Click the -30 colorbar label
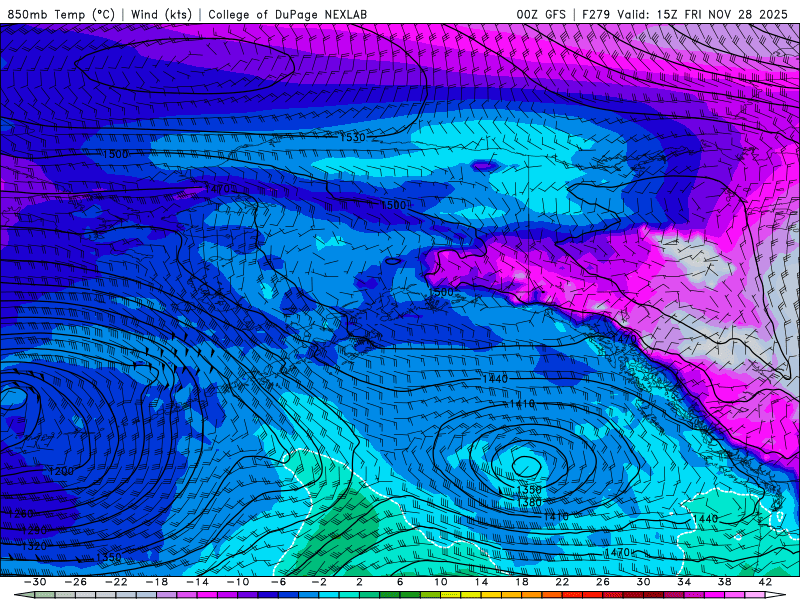Image resolution: width=800 pixels, height=600 pixels. click(35, 582)
